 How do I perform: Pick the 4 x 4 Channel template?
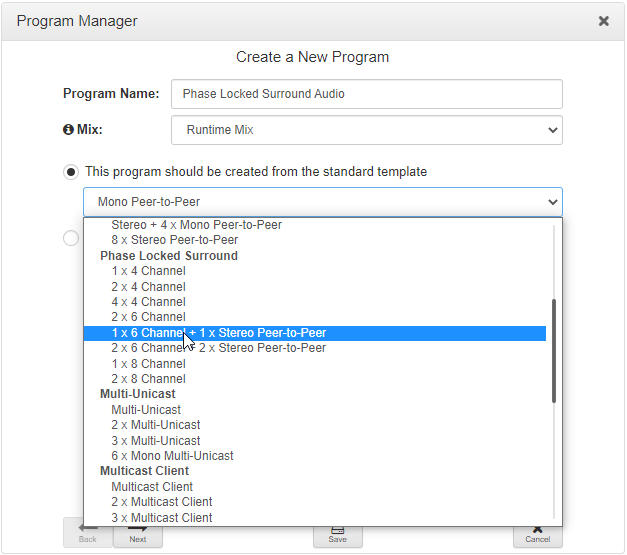click(148, 302)
